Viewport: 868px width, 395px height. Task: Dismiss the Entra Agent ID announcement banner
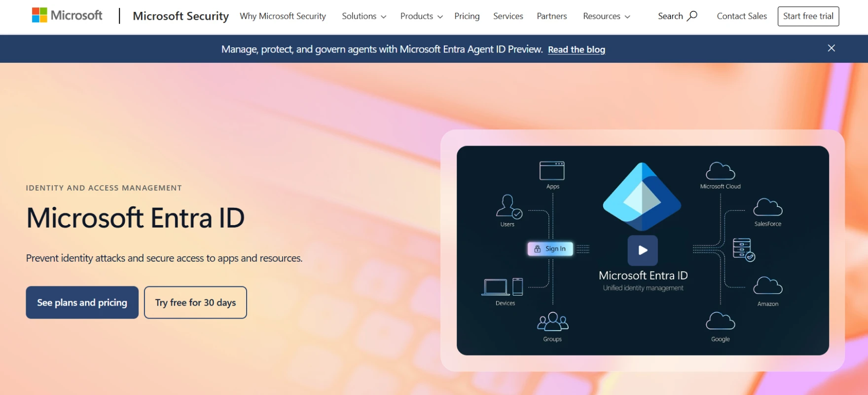point(832,48)
